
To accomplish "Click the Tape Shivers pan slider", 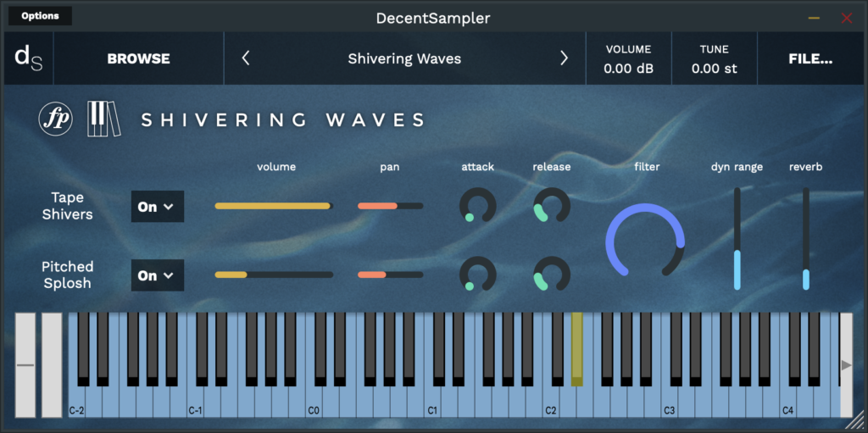I will pos(390,206).
